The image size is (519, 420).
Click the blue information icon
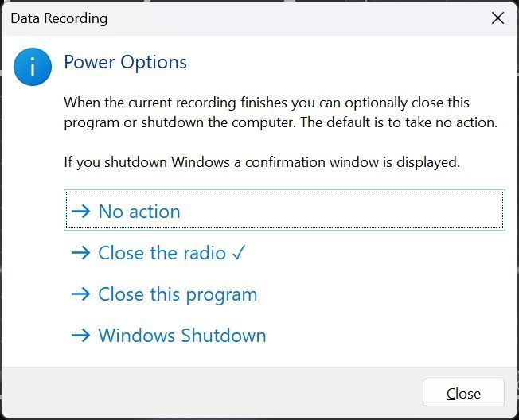coord(33,67)
